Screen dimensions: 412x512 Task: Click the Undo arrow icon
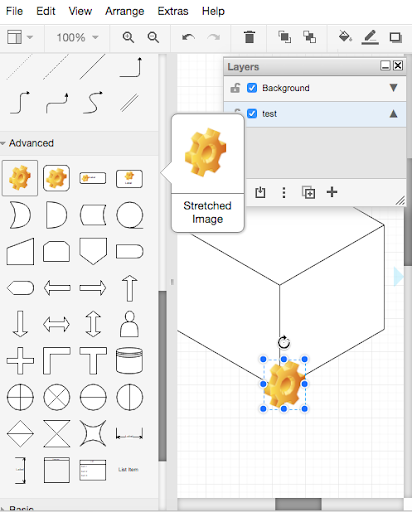[x=188, y=37]
